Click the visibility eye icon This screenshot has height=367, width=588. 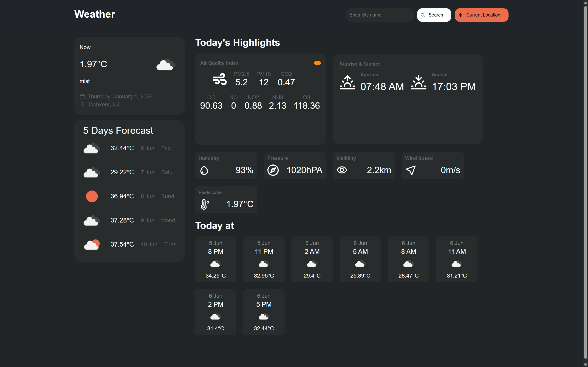[x=342, y=170]
